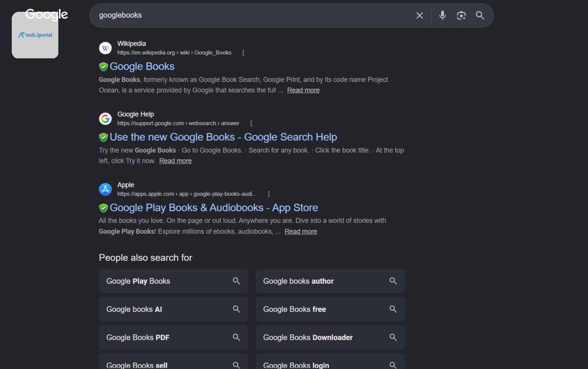Search for Google Books Downloader suggestion
Screen dimensions: 588x369
[x=330, y=338]
